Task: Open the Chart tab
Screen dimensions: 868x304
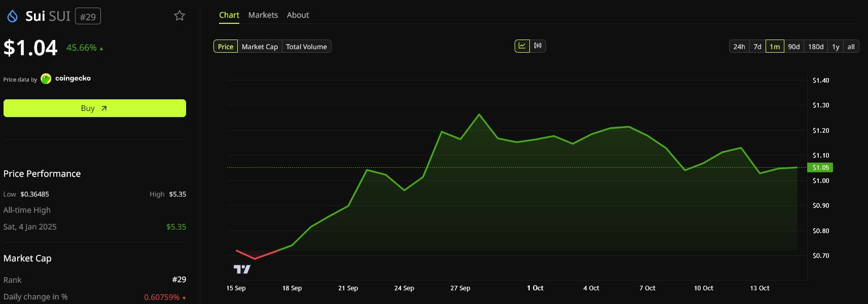Action: click(229, 15)
